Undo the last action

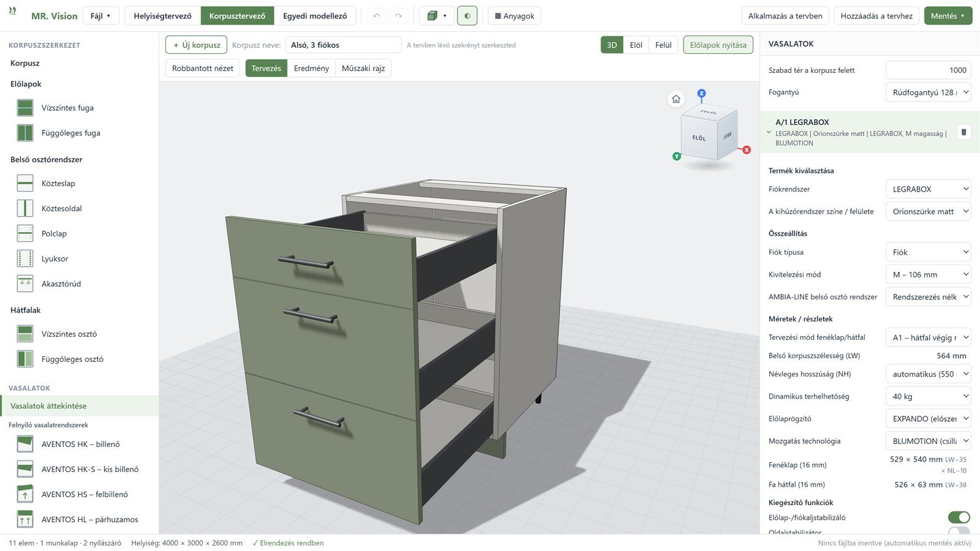pos(377,16)
